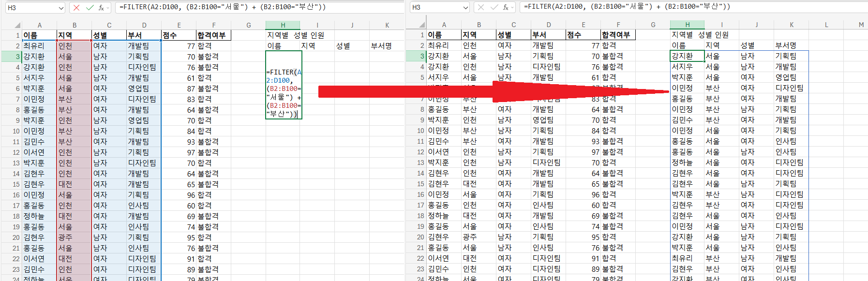Open Insert Function fx in left formula bar
Viewport: 868px width, 281px height.
(x=101, y=8)
